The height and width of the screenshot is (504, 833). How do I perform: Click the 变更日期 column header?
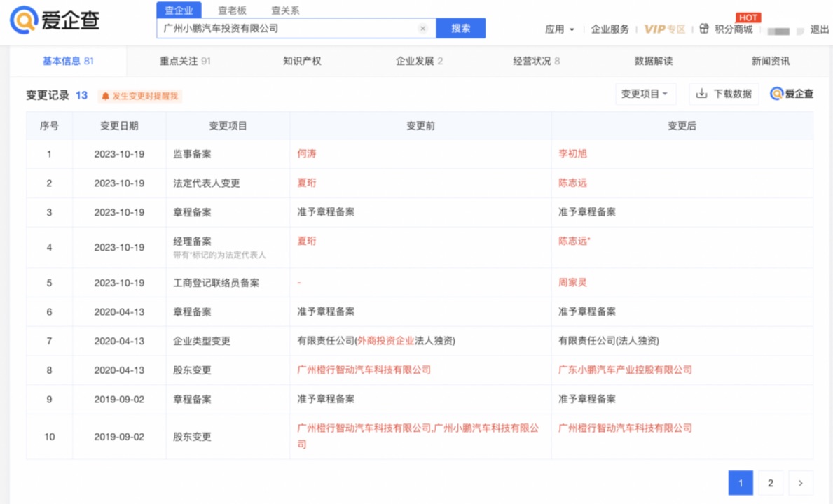click(119, 126)
